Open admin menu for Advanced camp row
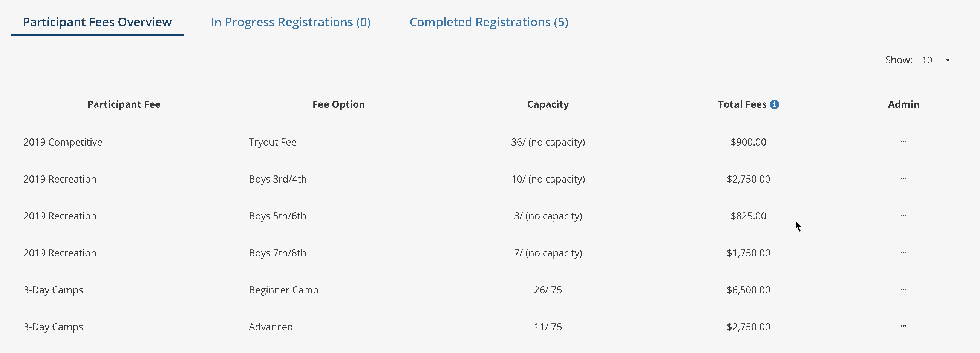 point(904,326)
